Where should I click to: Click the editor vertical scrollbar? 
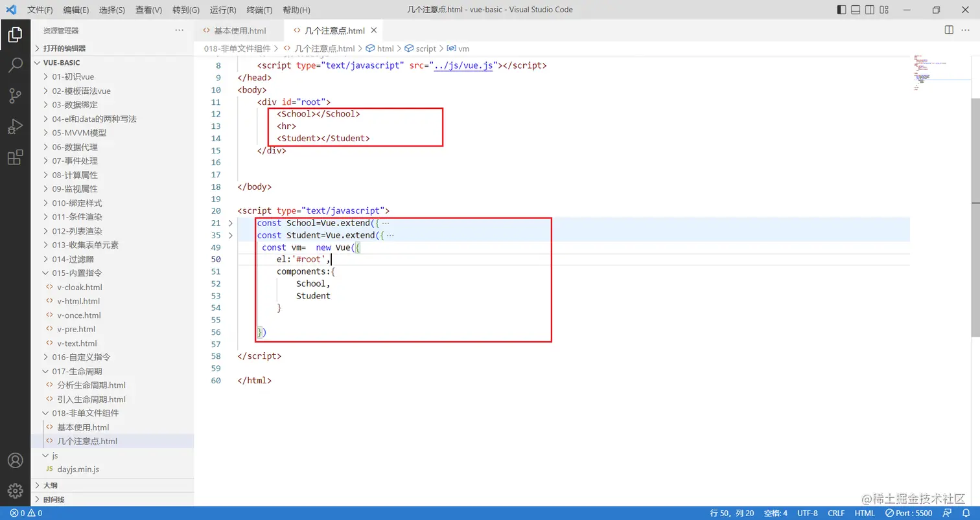click(x=975, y=217)
